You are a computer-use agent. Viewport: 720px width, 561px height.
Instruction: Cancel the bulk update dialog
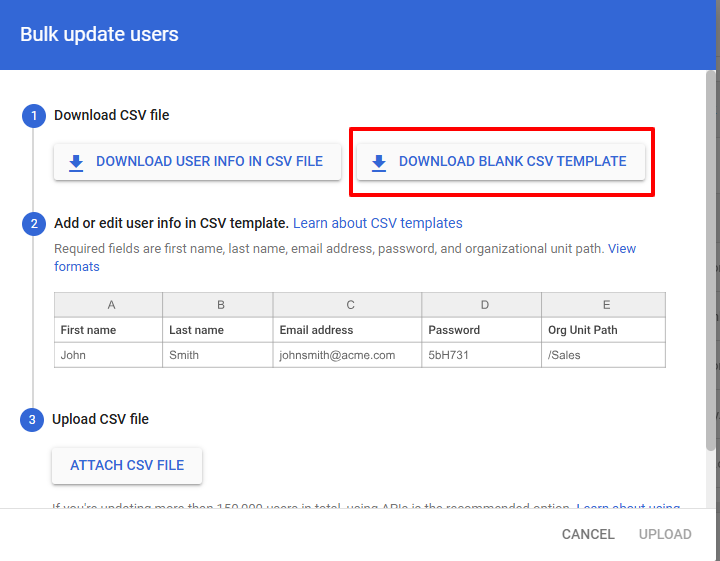click(x=588, y=534)
